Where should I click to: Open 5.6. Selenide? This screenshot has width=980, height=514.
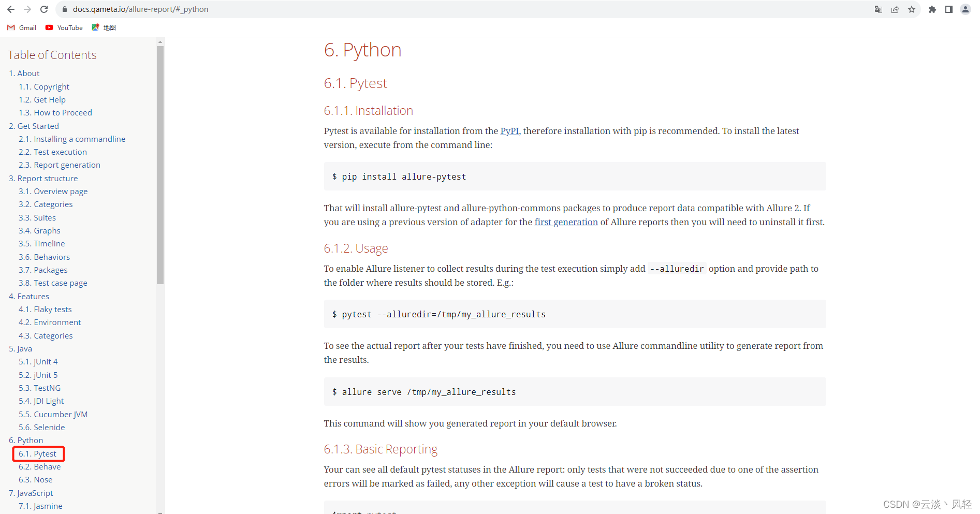tap(41, 428)
